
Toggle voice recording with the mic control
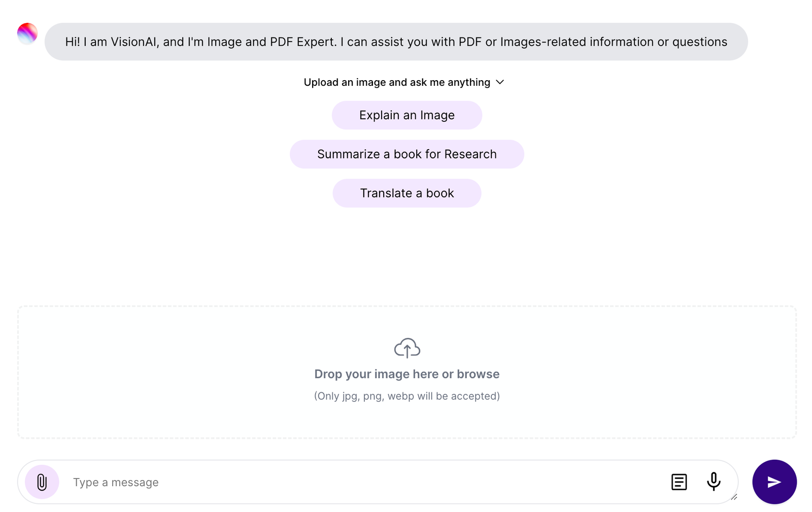tap(714, 482)
